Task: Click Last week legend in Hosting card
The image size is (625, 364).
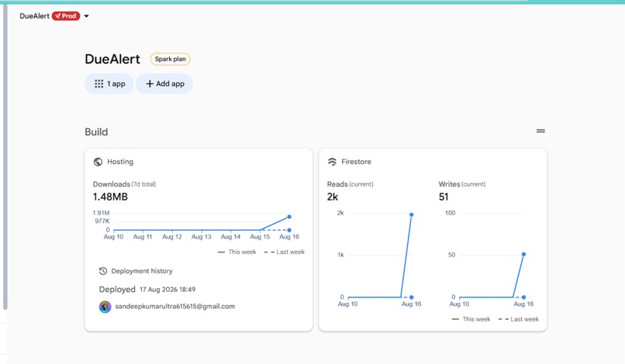Action: [285, 252]
